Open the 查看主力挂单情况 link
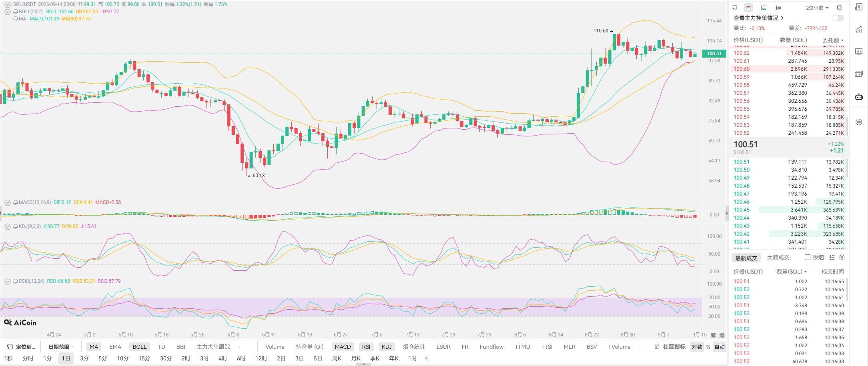This screenshot has height=366, width=868. click(x=758, y=18)
